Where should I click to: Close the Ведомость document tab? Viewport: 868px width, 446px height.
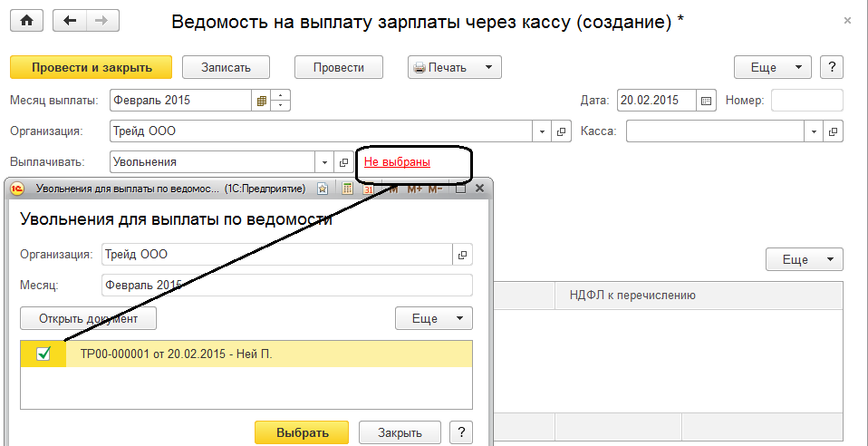coord(847,21)
